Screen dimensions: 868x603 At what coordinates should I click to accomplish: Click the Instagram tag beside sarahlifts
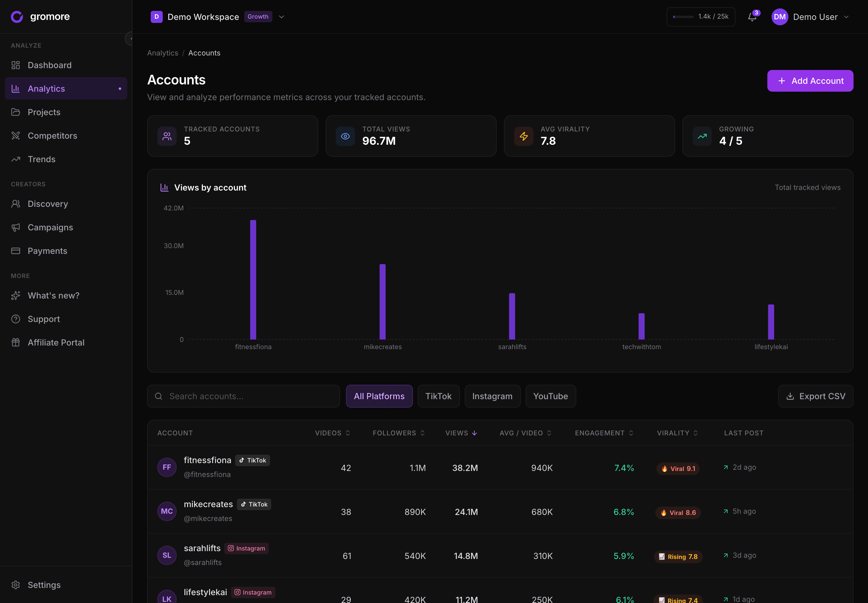click(247, 548)
